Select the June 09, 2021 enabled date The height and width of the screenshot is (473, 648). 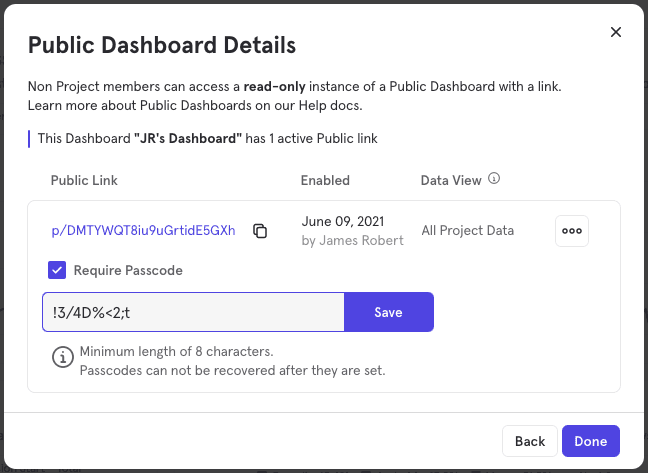point(341,221)
